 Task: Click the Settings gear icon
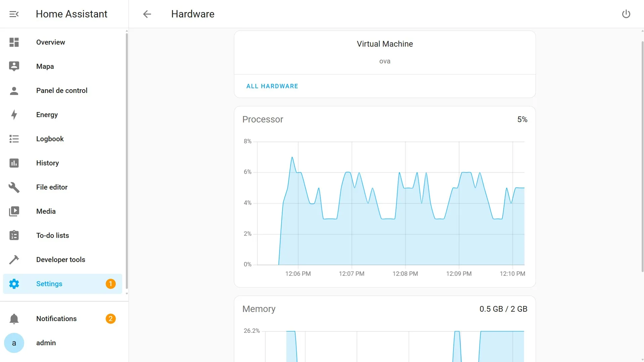pyautogui.click(x=14, y=284)
